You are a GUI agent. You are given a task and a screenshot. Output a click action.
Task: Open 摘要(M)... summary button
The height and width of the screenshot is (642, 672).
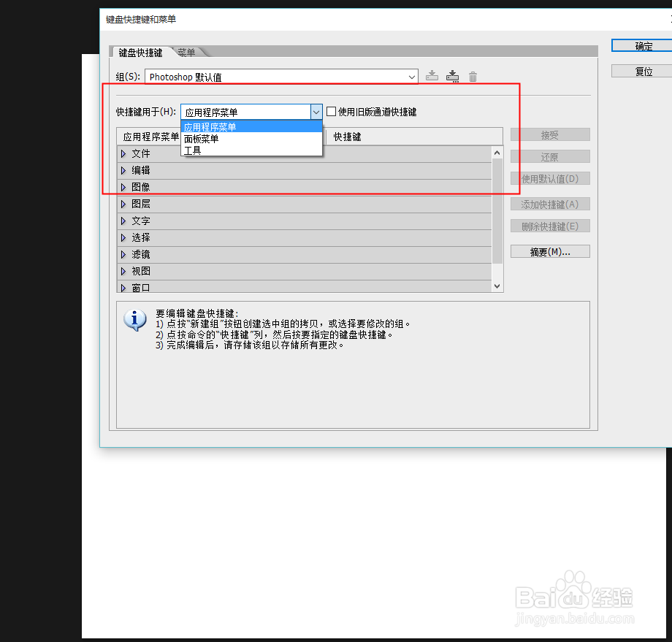pos(550,251)
